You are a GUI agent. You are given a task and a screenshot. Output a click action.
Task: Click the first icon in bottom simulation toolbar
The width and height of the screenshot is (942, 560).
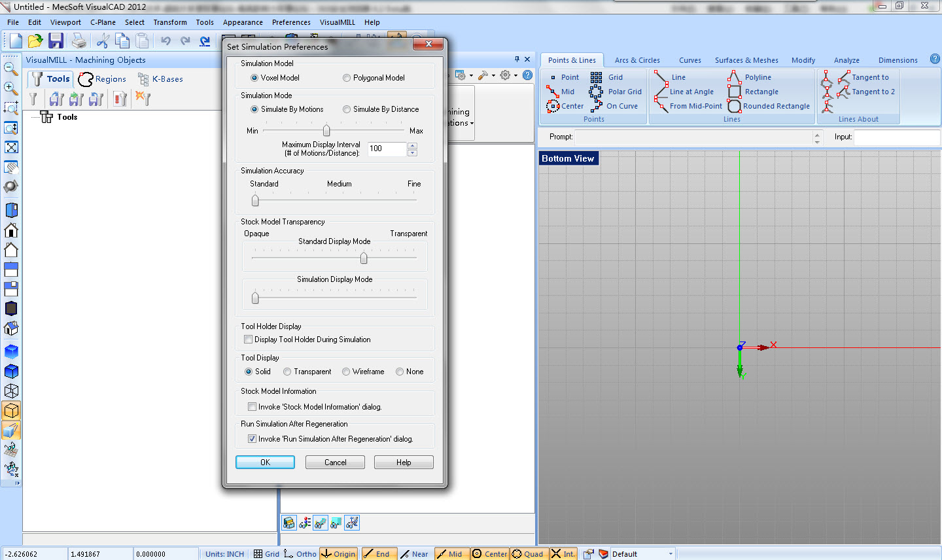coord(289,523)
